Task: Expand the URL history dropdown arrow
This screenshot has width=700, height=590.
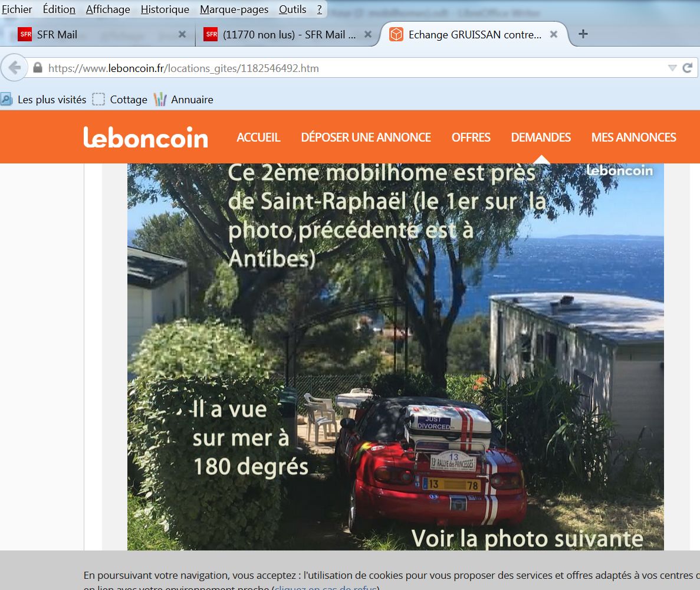Action: (672, 68)
